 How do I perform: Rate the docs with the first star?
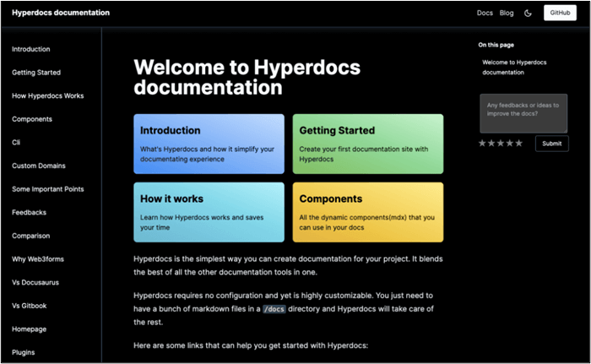[482, 144]
